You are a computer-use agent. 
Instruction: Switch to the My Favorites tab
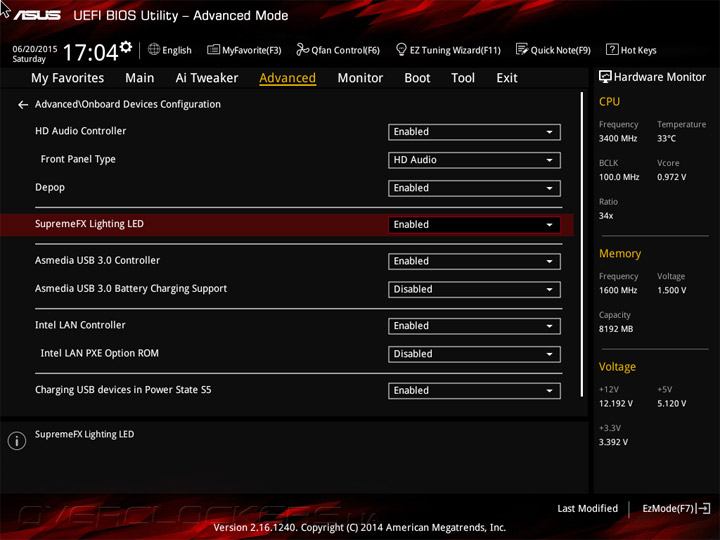click(x=68, y=78)
